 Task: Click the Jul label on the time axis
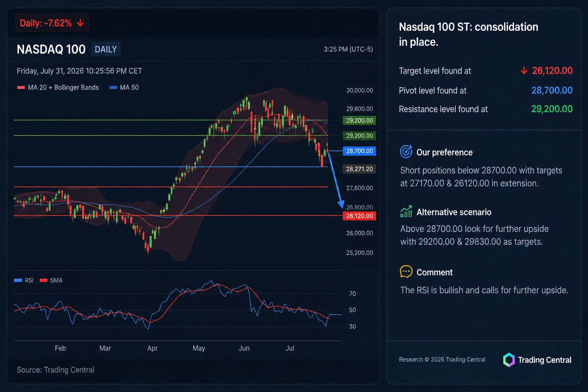(290, 348)
